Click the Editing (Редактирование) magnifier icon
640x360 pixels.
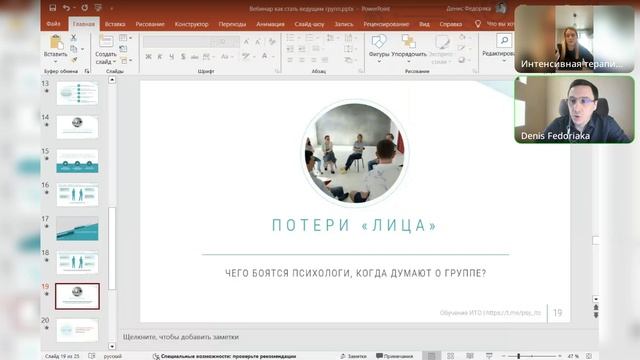point(504,40)
